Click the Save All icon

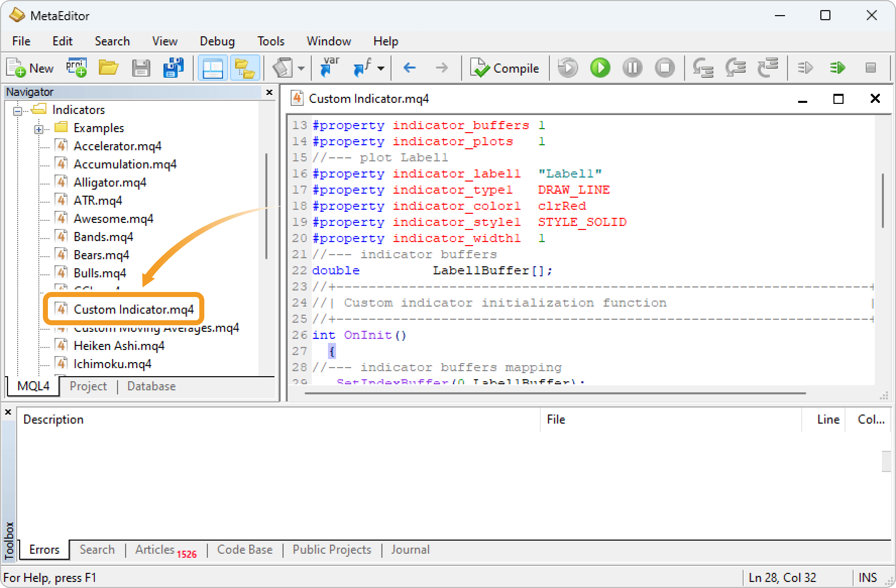[173, 68]
